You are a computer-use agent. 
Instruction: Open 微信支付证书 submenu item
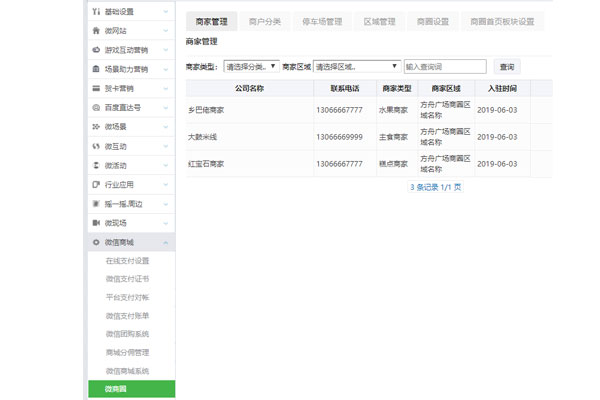127,279
